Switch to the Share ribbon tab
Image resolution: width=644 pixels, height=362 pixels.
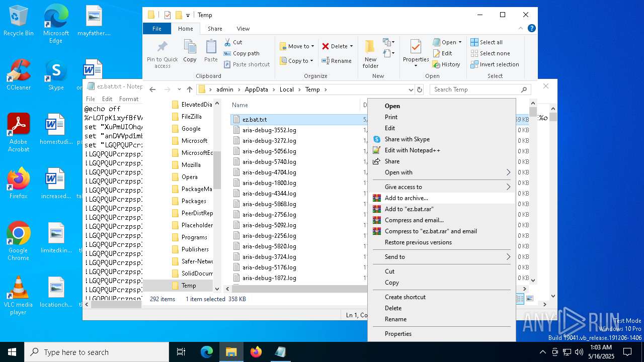point(215,29)
